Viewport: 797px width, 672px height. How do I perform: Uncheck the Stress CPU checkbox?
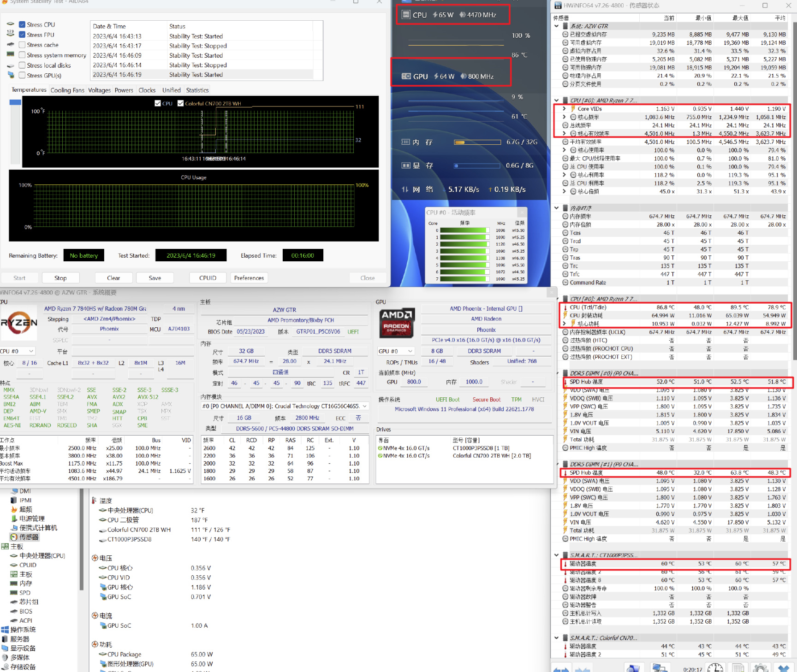(x=22, y=24)
